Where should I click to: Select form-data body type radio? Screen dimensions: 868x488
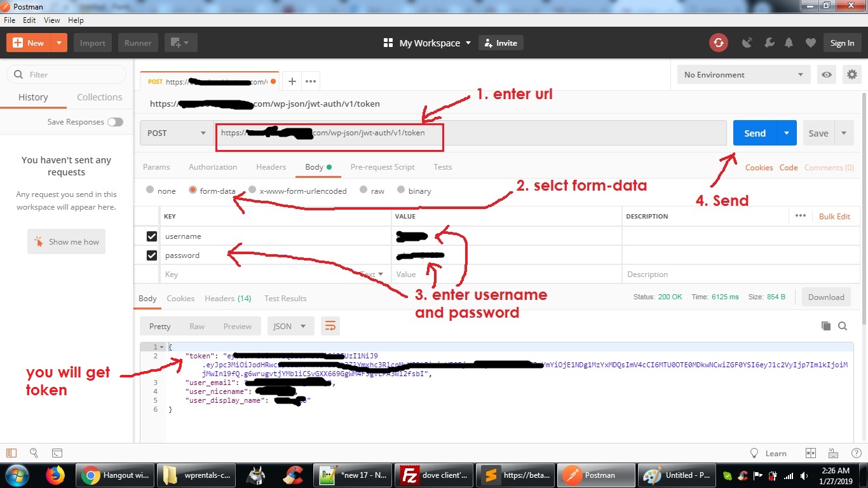[x=193, y=190]
